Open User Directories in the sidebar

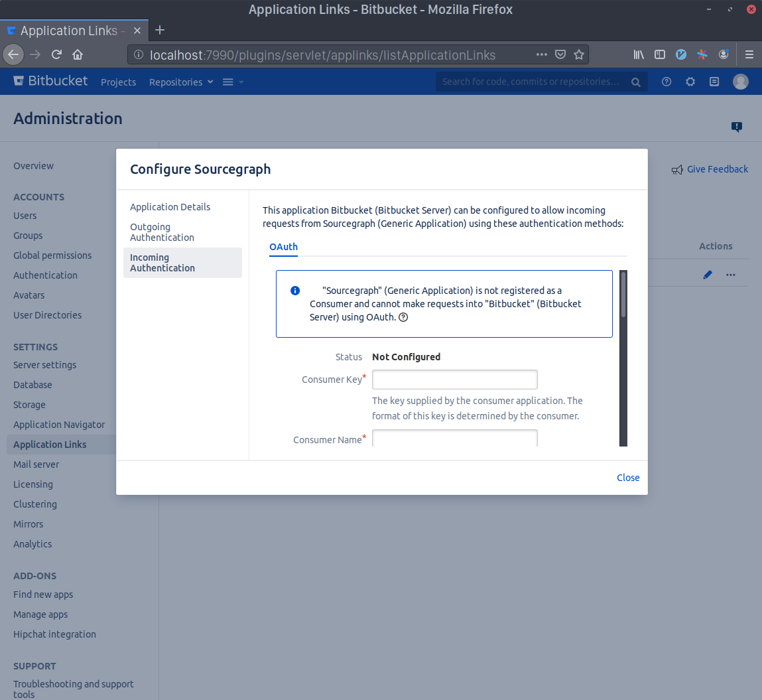click(47, 315)
